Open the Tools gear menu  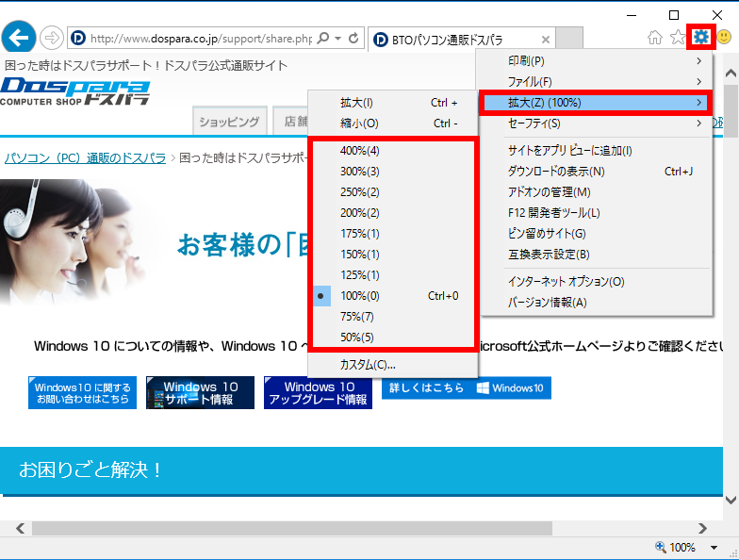(701, 37)
